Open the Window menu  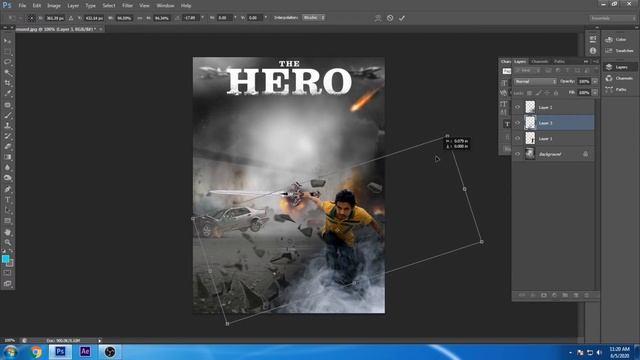[165, 6]
